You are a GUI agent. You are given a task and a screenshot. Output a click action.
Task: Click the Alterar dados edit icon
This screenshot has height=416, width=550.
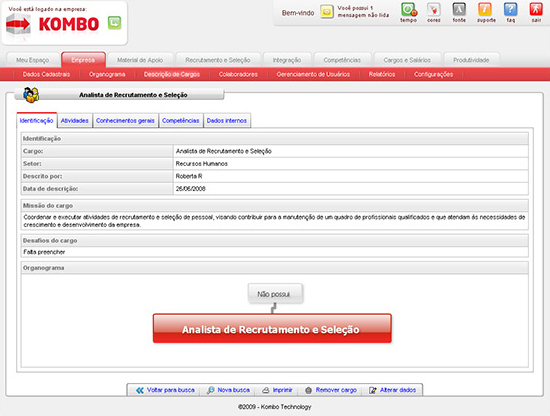[373, 390]
